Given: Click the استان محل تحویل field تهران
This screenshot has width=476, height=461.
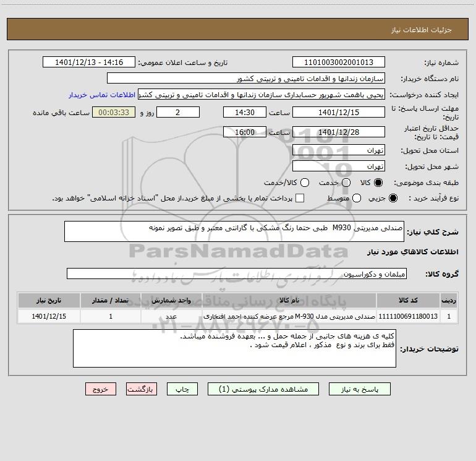Looking at the screenshot, I should (x=339, y=150).
